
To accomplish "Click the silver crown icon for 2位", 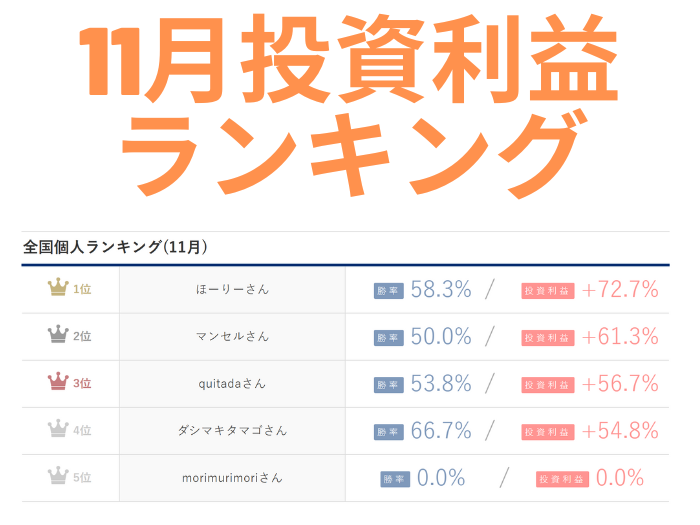I will [x=57, y=336].
